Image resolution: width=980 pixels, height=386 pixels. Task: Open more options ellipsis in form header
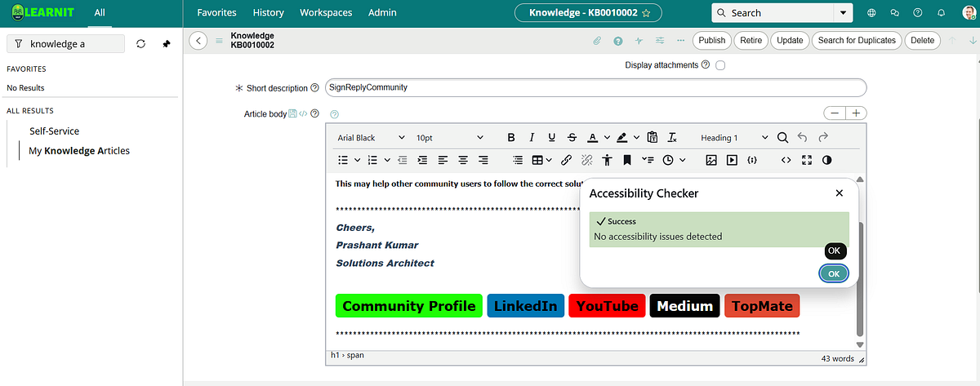tap(680, 41)
